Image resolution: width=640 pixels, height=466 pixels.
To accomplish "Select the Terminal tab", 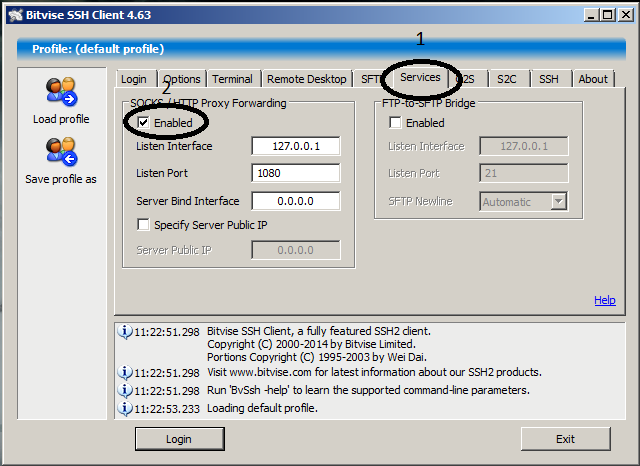I will pos(232,79).
